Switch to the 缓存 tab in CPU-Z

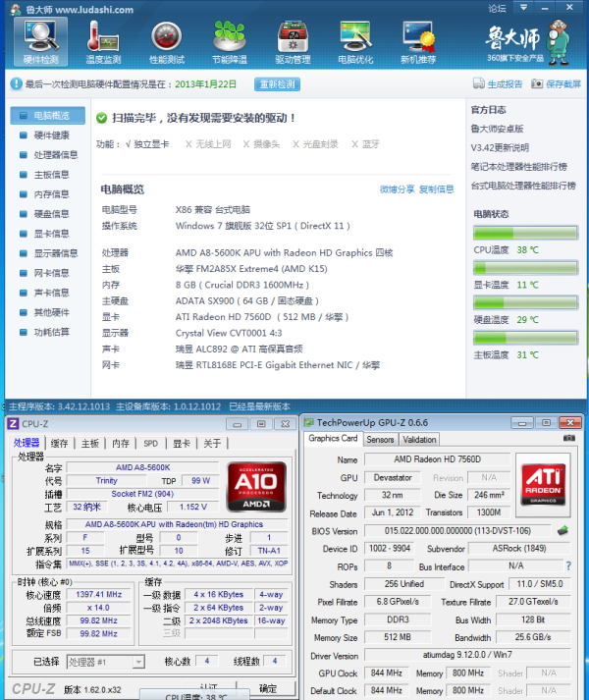(60, 444)
